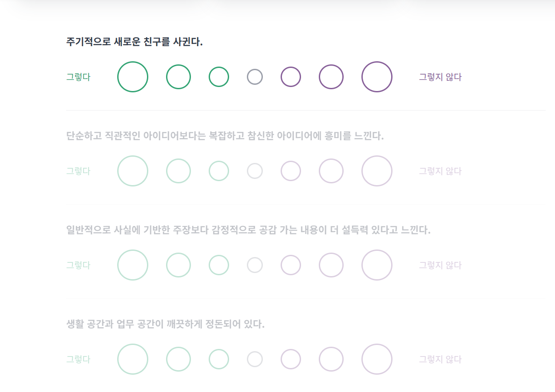Choose small green circle for complex ideas question
This screenshot has height=392, width=555.
[x=218, y=170]
